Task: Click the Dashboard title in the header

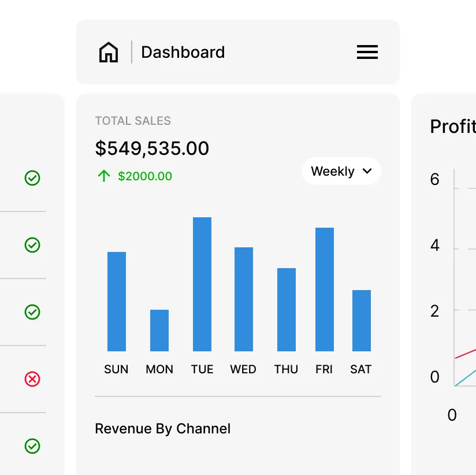Action: click(183, 53)
